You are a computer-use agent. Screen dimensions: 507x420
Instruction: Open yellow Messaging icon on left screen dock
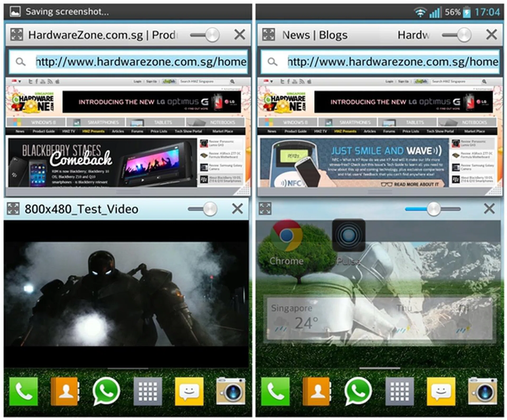(x=189, y=391)
